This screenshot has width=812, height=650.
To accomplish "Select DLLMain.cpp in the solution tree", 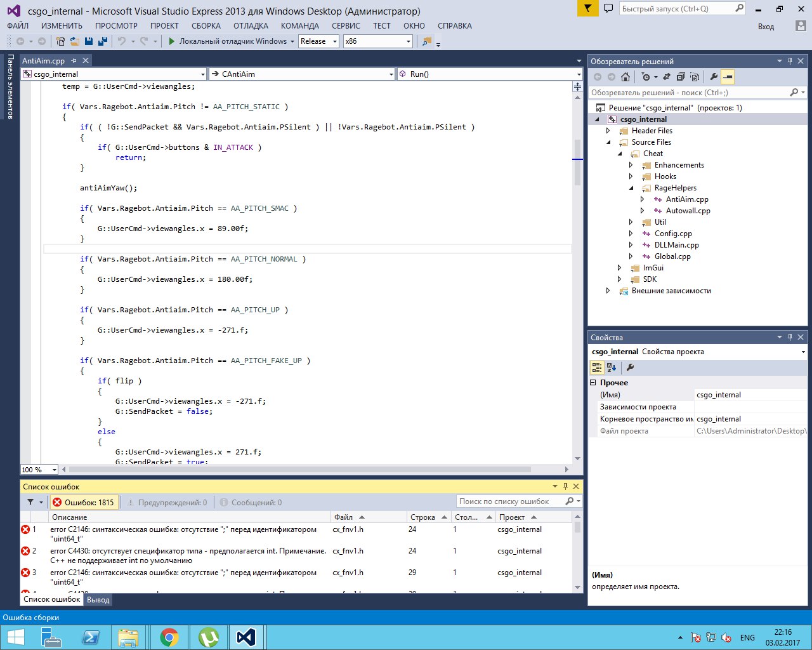I will (677, 245).
